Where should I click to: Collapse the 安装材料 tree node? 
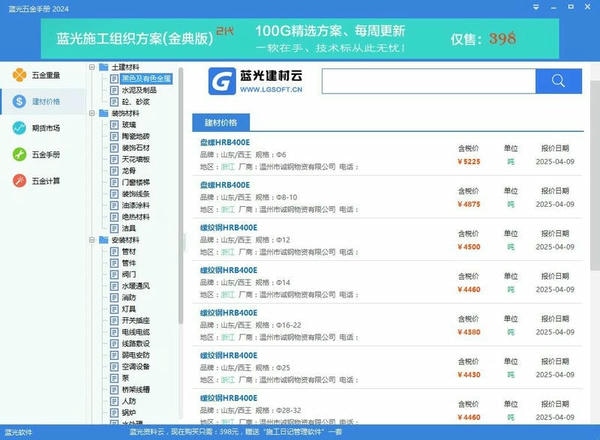(92, 240)
